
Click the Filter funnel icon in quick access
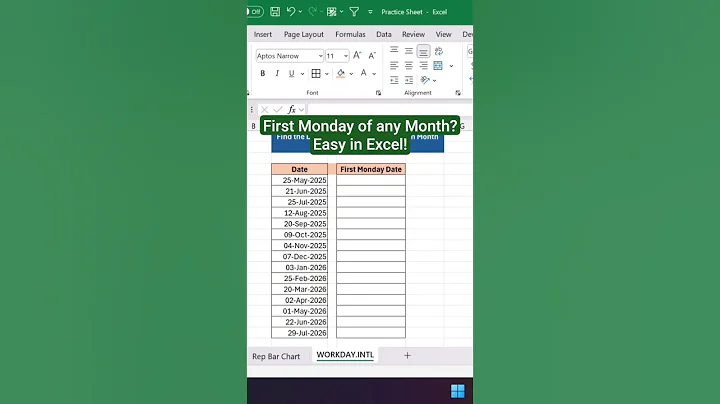tap(354, 12)
